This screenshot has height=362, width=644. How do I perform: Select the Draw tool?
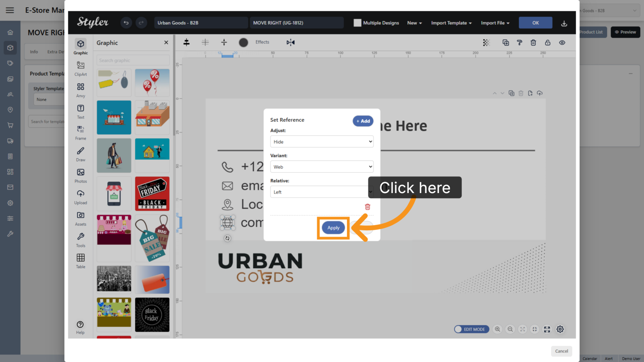pyautogui.click(x=80, y=154)
